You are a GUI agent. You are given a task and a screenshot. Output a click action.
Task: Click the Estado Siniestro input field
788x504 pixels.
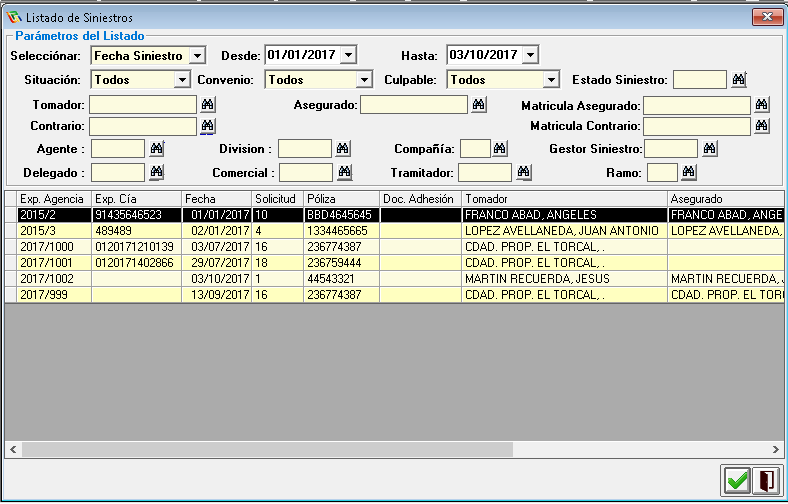700,79
